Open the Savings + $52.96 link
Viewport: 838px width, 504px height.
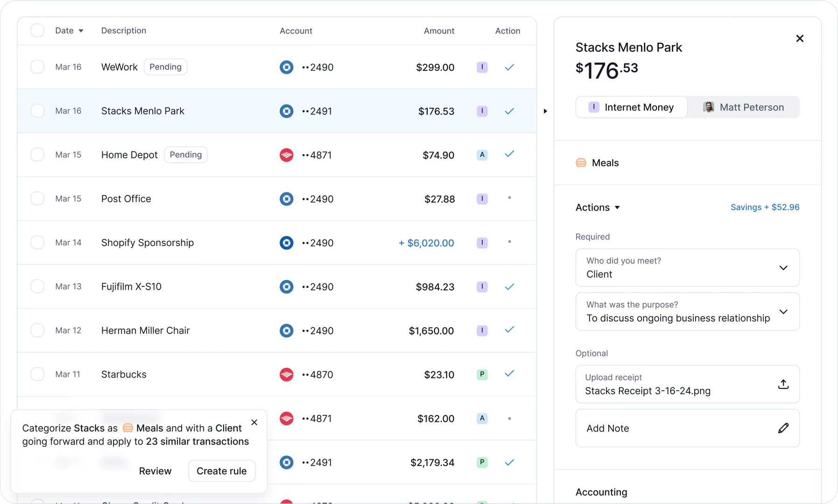pyautogui.click(x=765, y=207)
